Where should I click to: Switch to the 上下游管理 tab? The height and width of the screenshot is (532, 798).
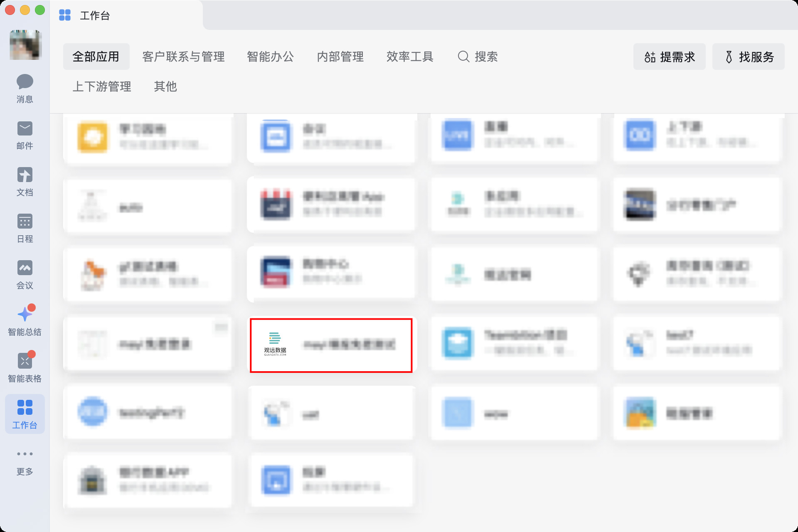pyautogui.click(x=102, y=86)
